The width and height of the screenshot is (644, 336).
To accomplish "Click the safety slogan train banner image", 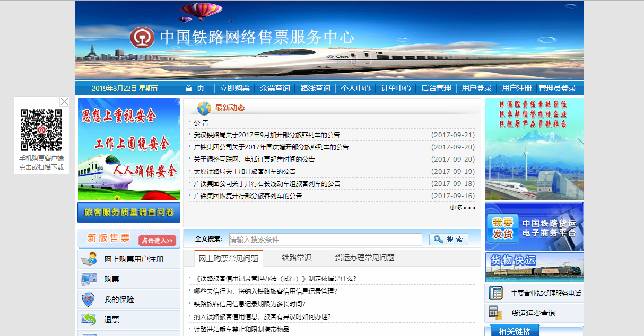I will coord(129,149).
